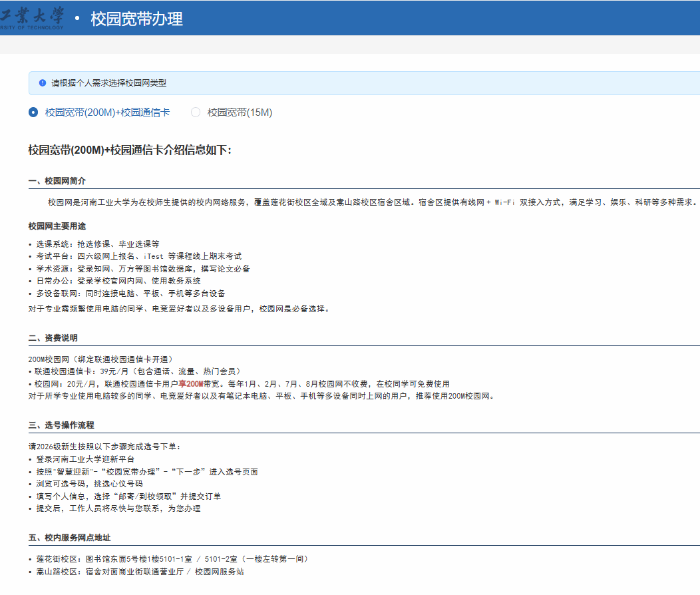Click paragraph 校园网是河南工业大学为在校师生提供
This screenshot has height=595, width=700.
click(x=373, y=202)
